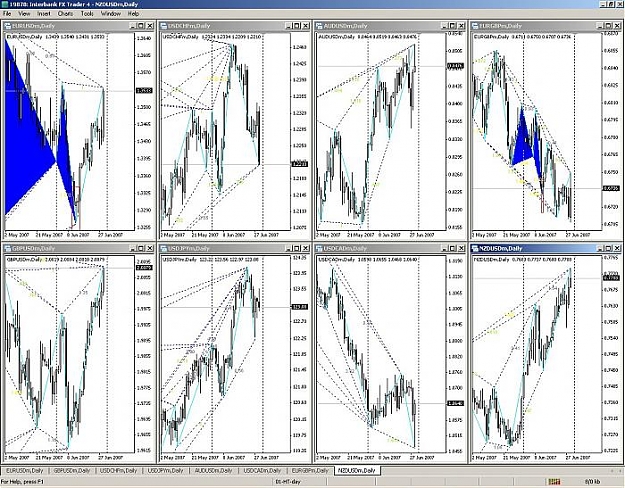Close the EURUSDm chart window
This screenshot has height=488, width=625.
click(x=150, y=26)
